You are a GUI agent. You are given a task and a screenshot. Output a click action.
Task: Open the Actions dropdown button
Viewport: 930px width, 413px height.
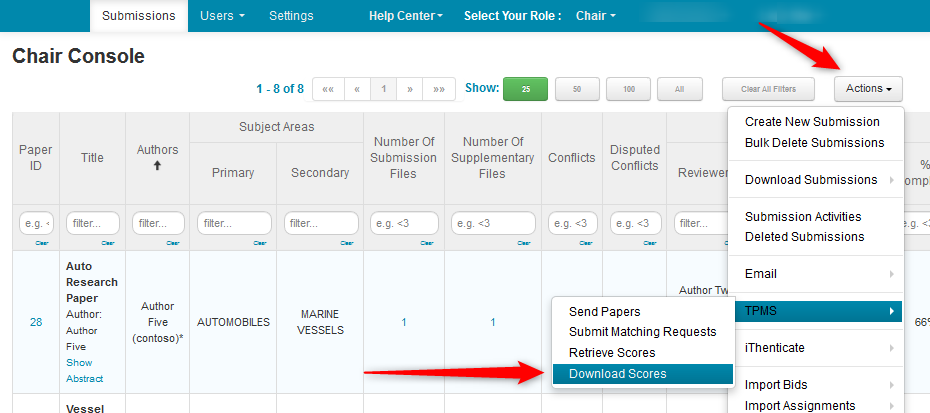(868, 89)
